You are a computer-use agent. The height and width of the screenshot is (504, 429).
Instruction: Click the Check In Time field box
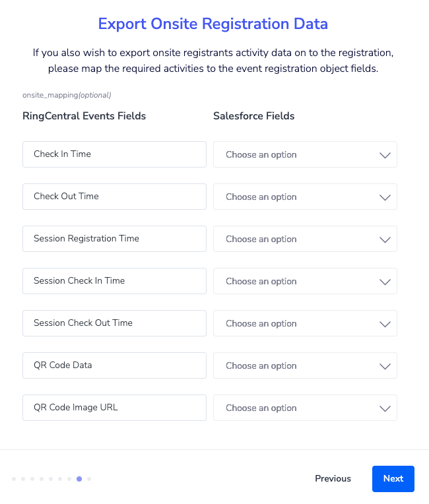click(114, 154)
